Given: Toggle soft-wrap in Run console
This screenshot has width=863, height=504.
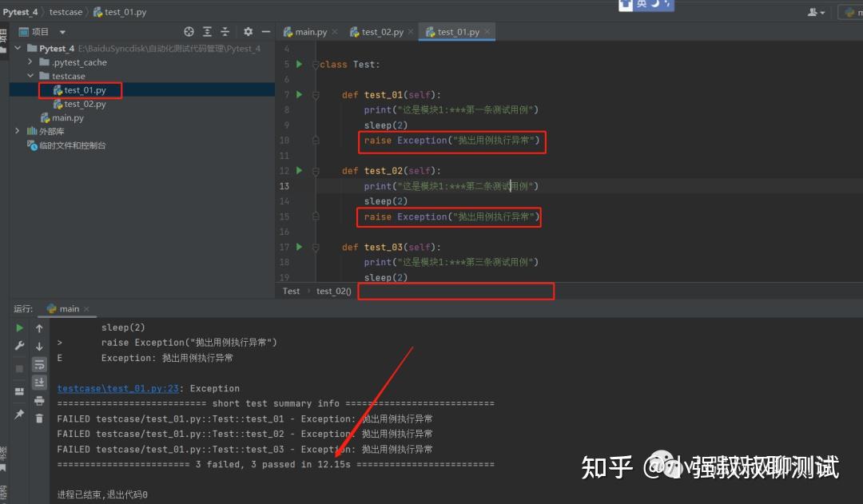Looking at the screenshot, I should pos(39,364).
